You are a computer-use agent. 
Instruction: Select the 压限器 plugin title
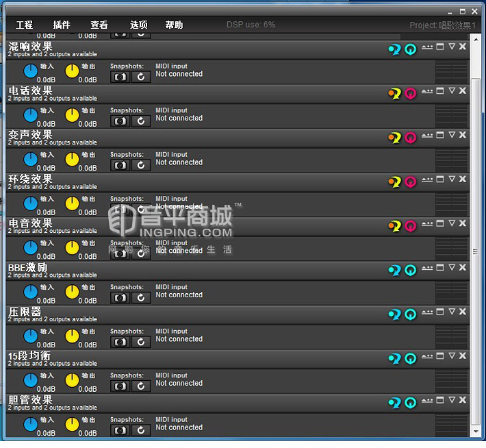point(25,311)
